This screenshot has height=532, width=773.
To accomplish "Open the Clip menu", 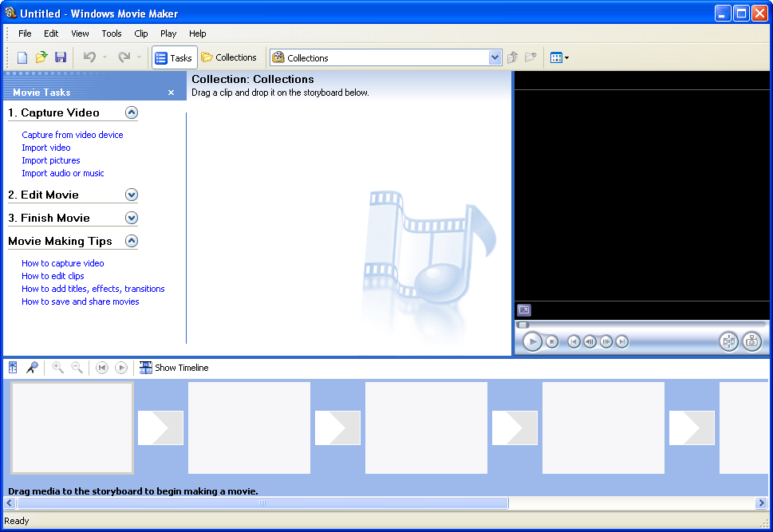I will 141,33.
